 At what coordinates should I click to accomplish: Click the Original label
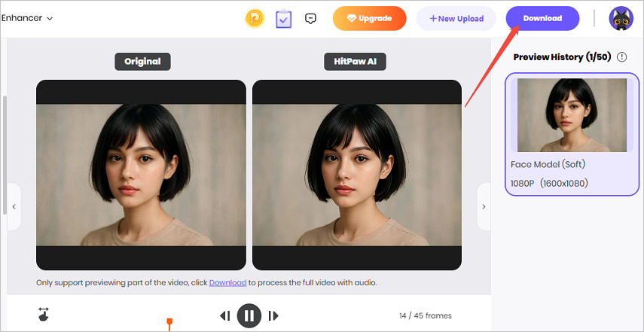tap(142, 62)
